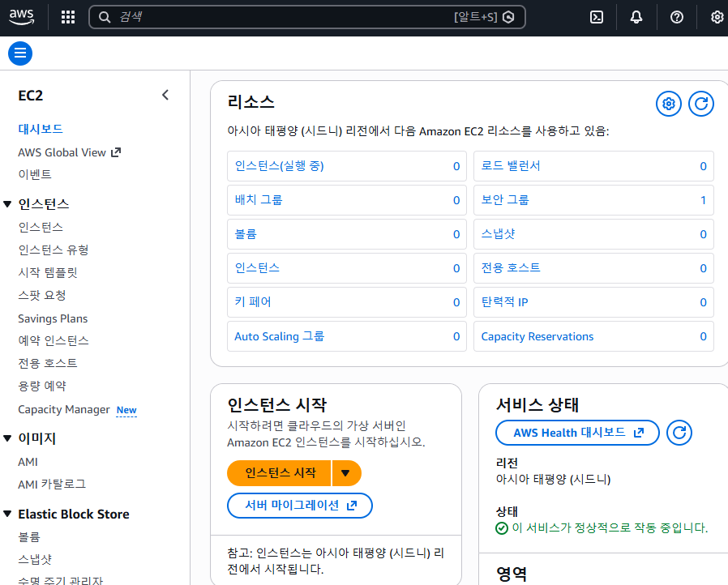Open Capacity Manager in the sidebar

(63, 409)
